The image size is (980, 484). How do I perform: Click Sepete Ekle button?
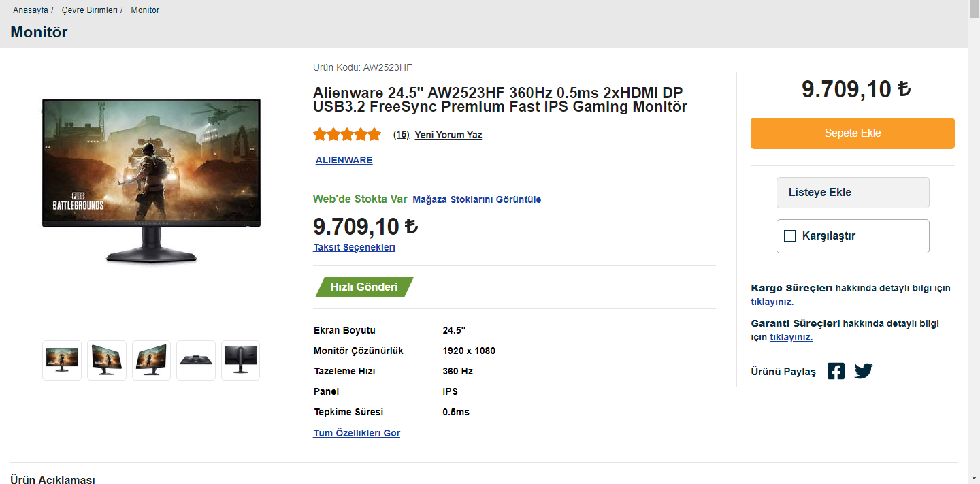pyautogui.click(x=852, y=133)
